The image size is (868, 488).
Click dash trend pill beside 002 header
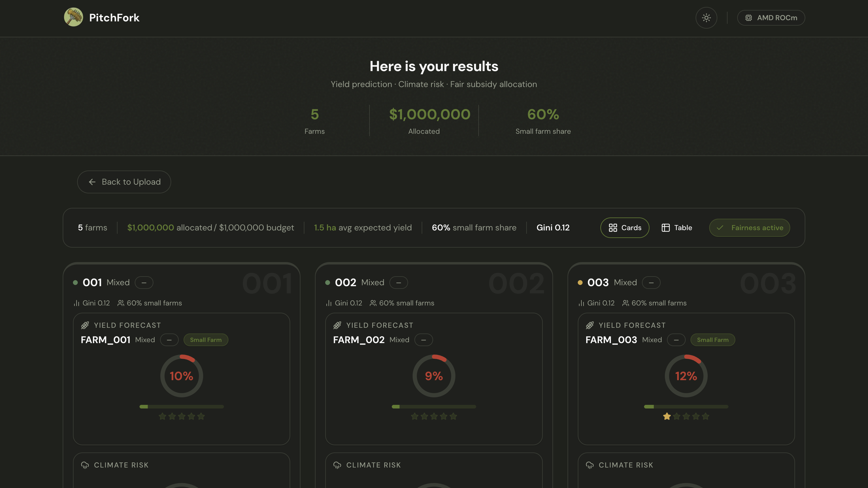[x=399, y=283]
